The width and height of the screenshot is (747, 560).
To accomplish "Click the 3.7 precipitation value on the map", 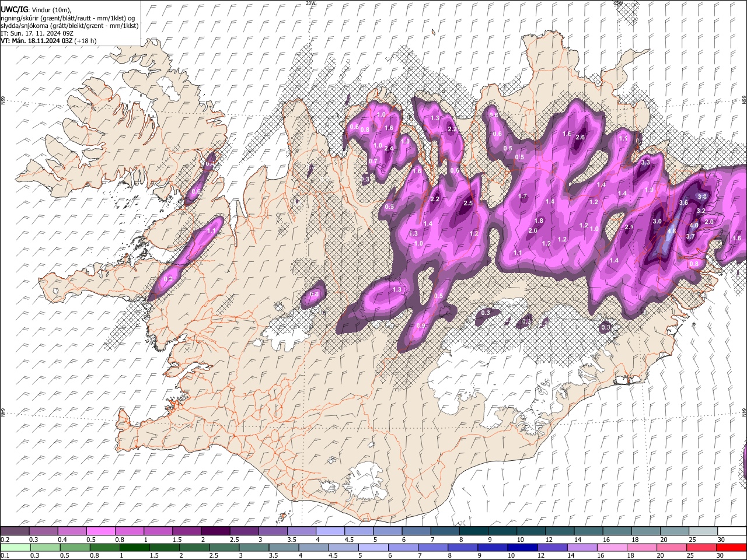I will point(690,236).
